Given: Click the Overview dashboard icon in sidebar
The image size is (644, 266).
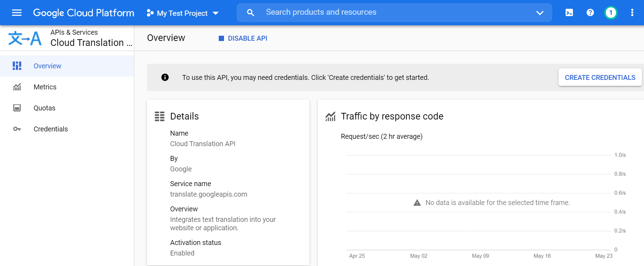Looking at the screenshot, I should (17, 66).
